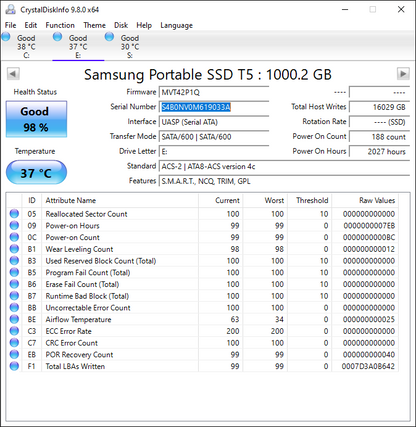
Task: Select the Wear Leveling Count attribute name
Action: click(x=79, y=249)
